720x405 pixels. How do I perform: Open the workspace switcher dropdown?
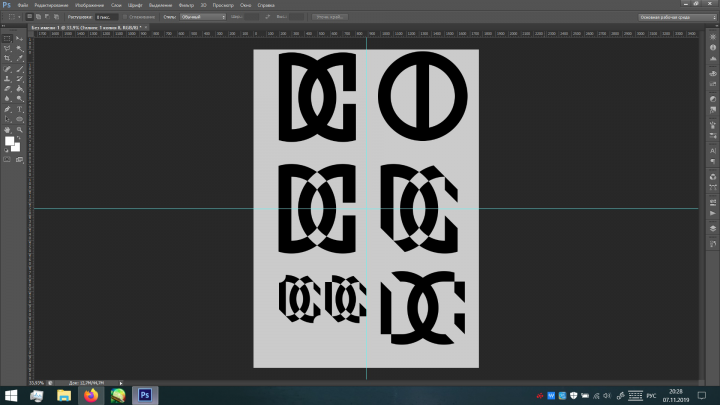click(x=677, y=17)
